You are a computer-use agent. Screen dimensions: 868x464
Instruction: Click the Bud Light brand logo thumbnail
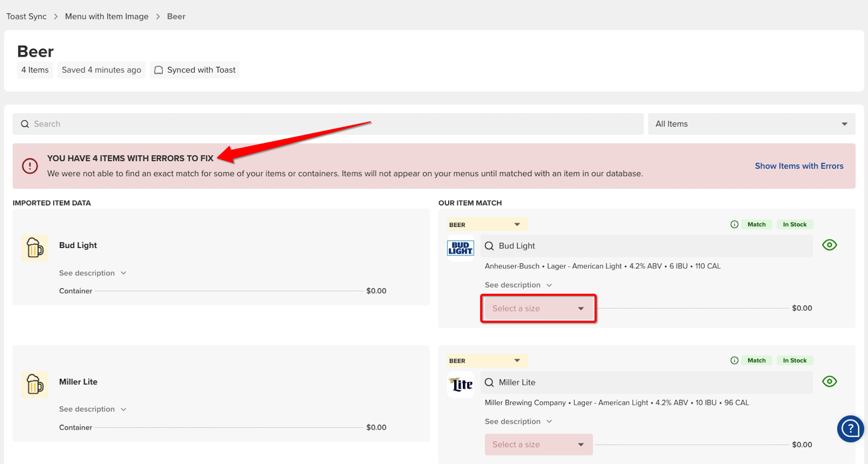(x=460, y=248)
